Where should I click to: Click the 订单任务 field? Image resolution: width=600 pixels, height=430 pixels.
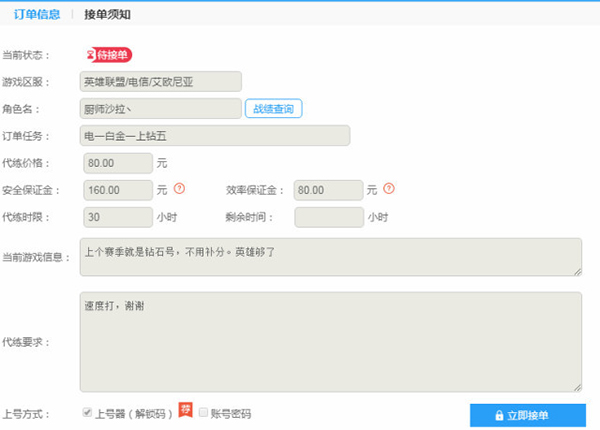(x=214, y=136)
